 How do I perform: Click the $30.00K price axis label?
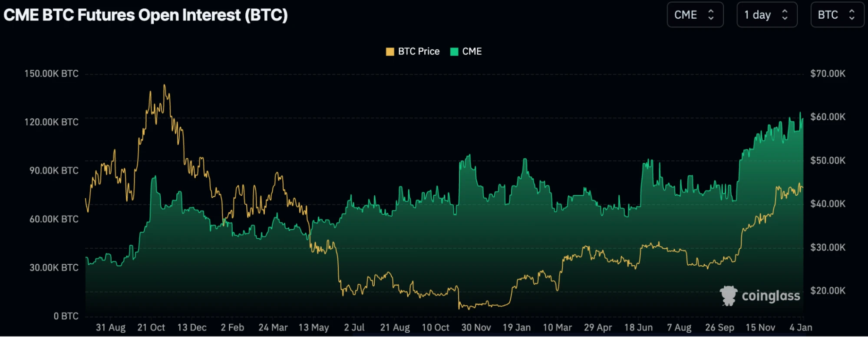coord(828,247)
